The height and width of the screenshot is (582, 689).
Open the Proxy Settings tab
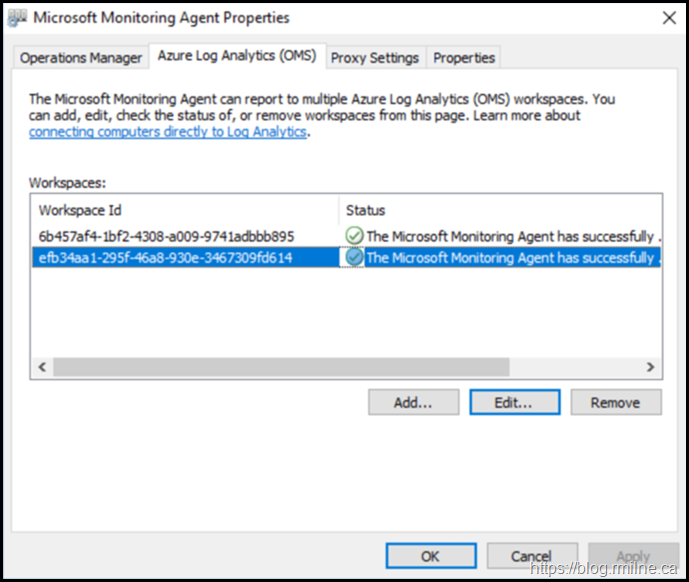pos(374,58)
